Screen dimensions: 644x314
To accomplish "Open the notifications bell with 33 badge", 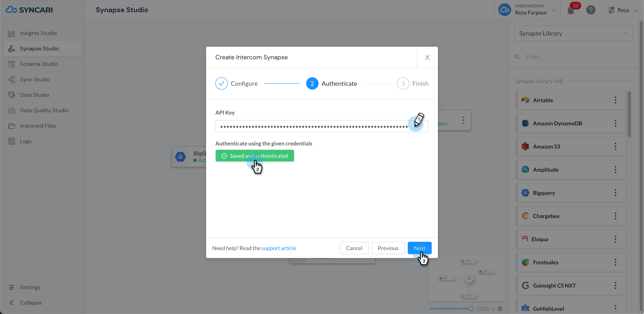I will click(571, 10).
